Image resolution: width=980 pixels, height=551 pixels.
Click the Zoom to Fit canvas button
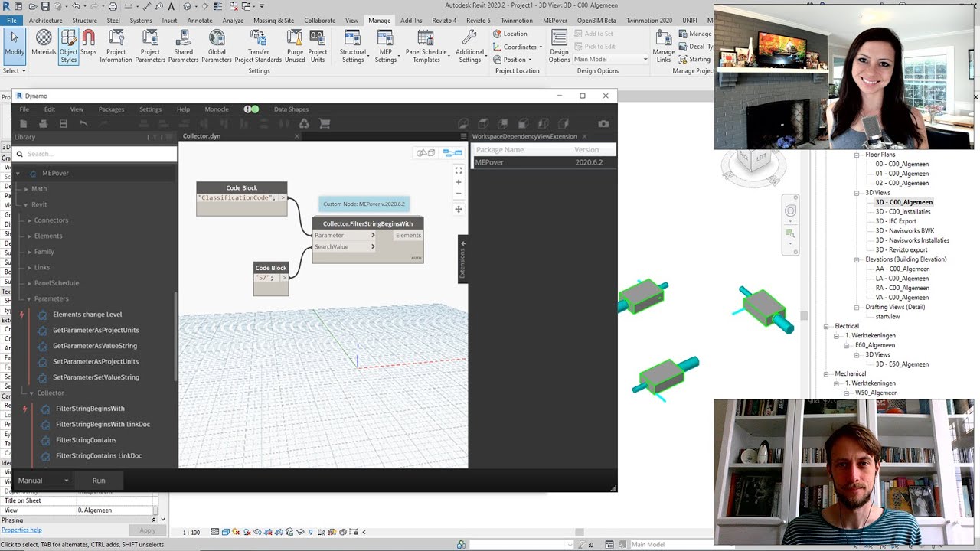point(459,170)
